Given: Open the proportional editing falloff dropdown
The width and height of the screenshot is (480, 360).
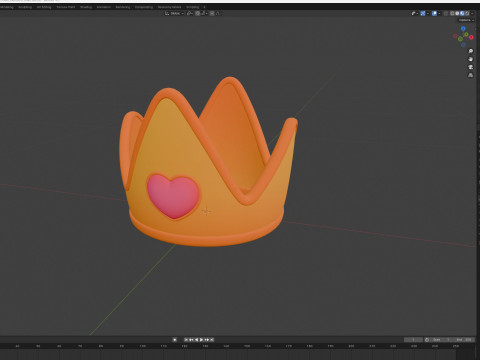Looking at the screenshot, I should (x=218, y=13).
